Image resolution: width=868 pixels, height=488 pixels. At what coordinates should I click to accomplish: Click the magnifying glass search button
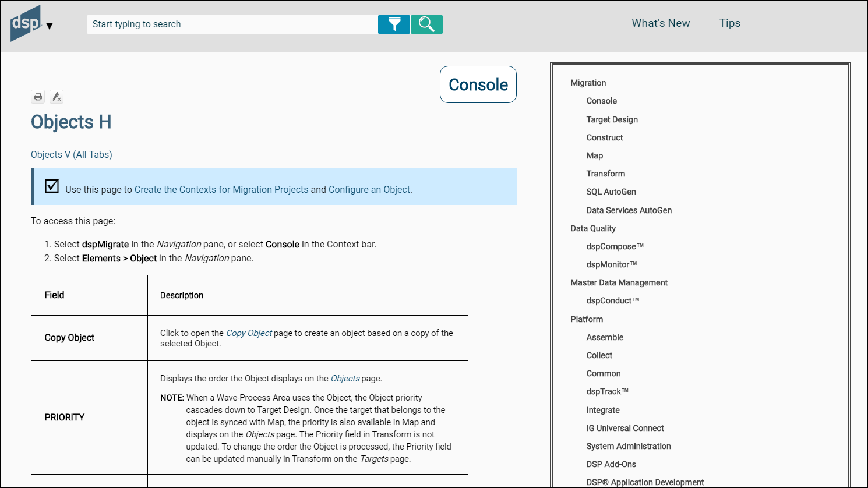(x=426, y=24)
